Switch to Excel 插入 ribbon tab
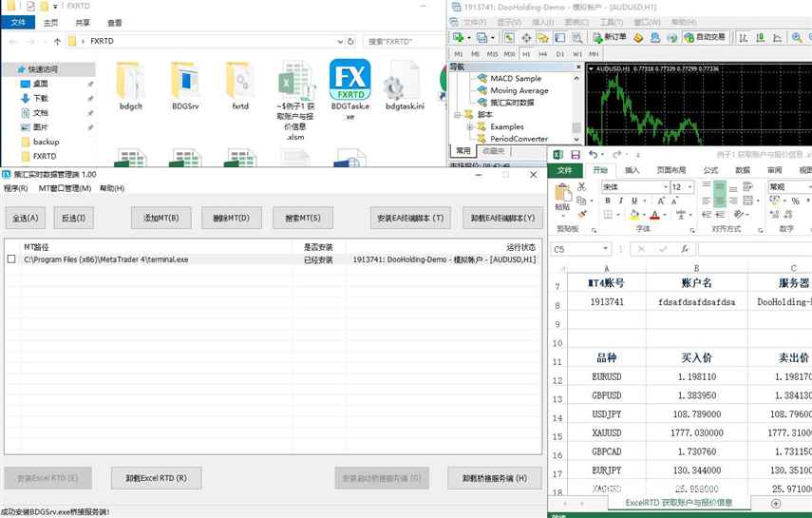The height and width of the screenshot is (518, 812). (632, 170)
